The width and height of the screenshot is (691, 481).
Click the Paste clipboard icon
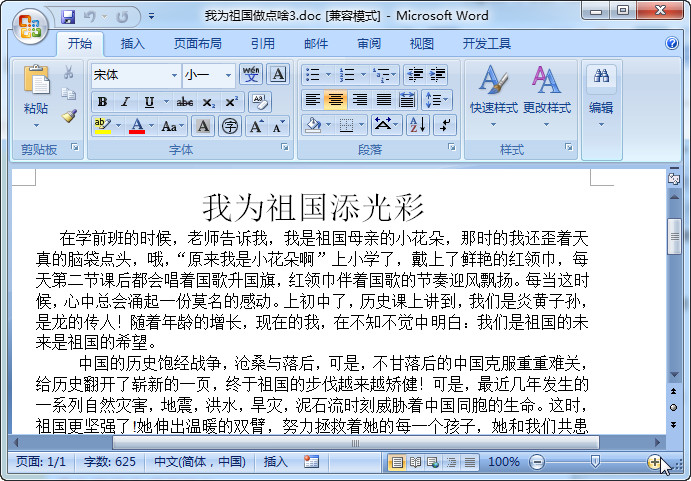pos(37,80)
